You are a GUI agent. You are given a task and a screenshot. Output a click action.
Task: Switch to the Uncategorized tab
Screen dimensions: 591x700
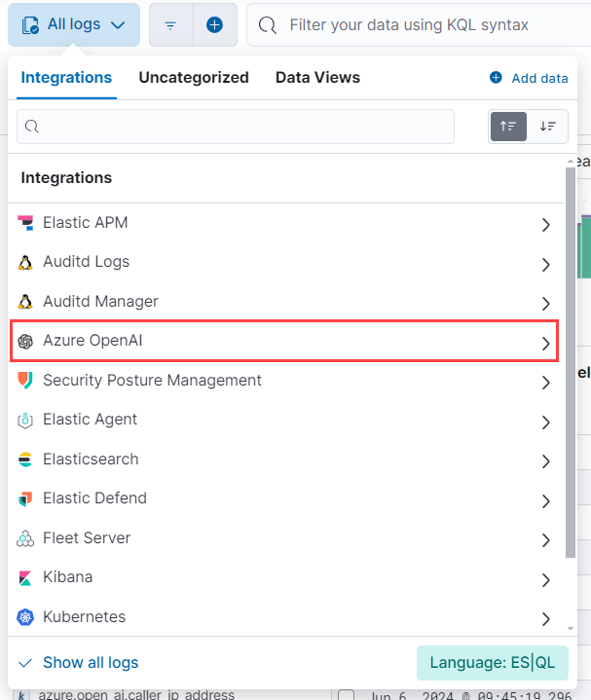(194, 78)
